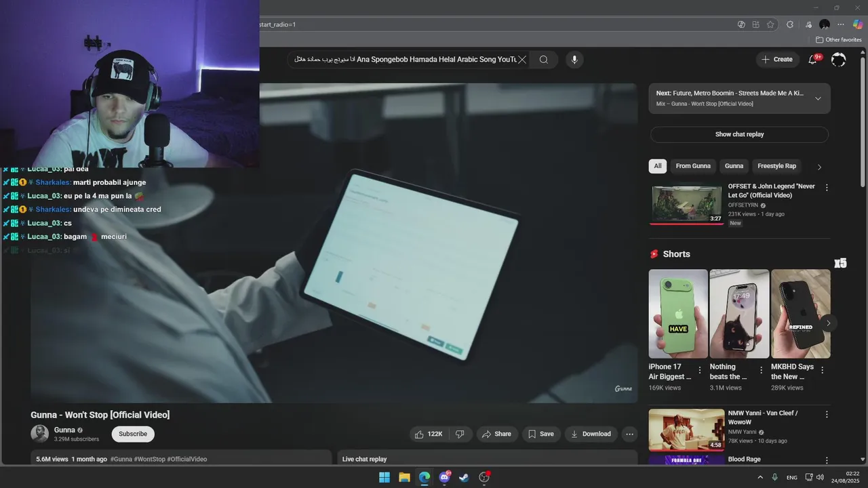The image size is (868, 488).
Task: Open YouTube notifications bell
Action: 812,60
